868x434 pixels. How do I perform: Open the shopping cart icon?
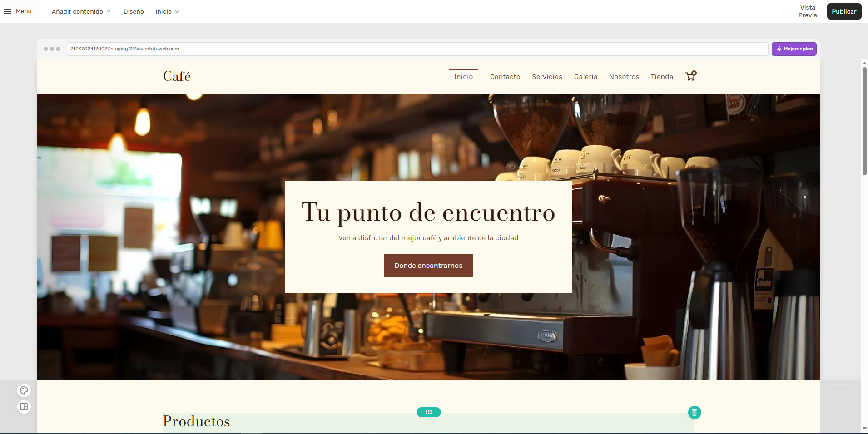coord(690,76)
